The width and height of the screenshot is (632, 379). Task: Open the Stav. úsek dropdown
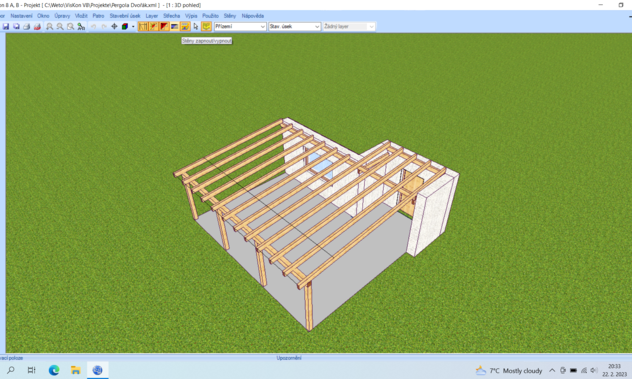[295, 27]
